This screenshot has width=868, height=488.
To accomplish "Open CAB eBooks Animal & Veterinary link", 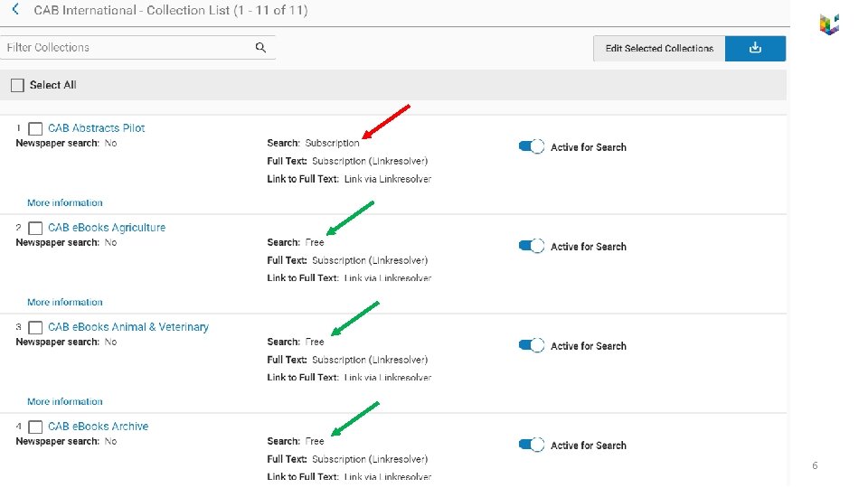I will (128, 327).
